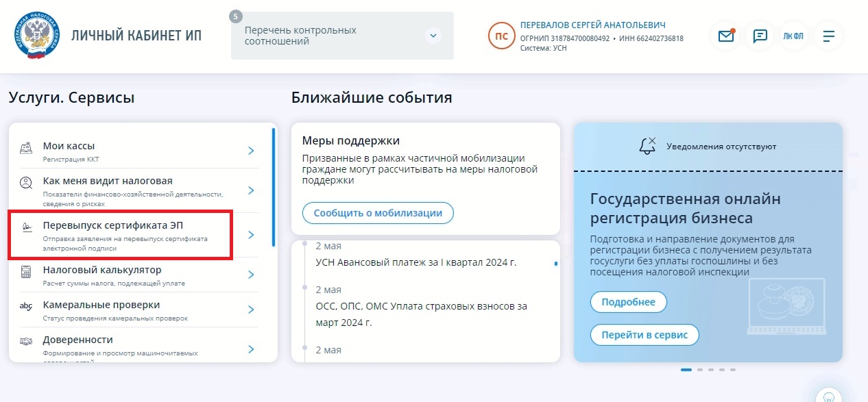
Task: Open Доверенности chevron arrow
Action: pyautogui.click(x=251, y=349)
